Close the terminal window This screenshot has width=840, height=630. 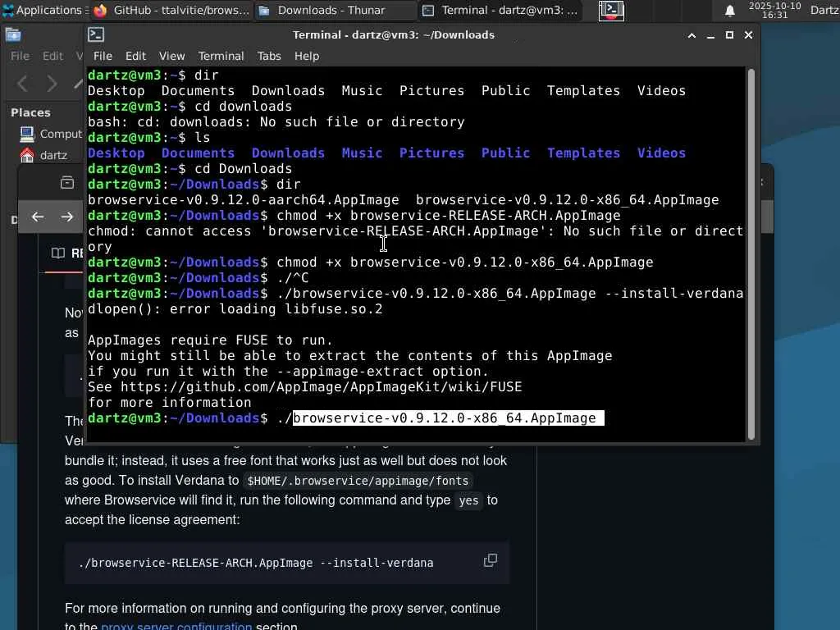click(x=748, y=35)
